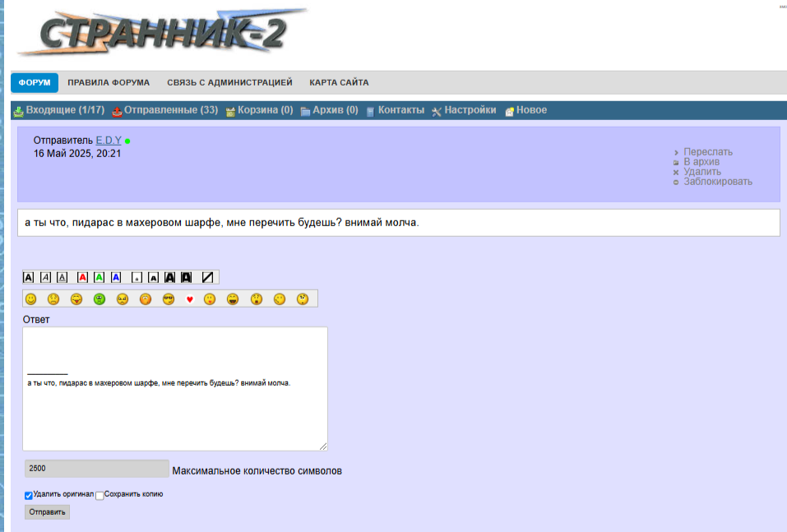Image resolution: width=787 pixels, height=532 pixels.
Task: Choose the small font size icon
Action: 154,277
